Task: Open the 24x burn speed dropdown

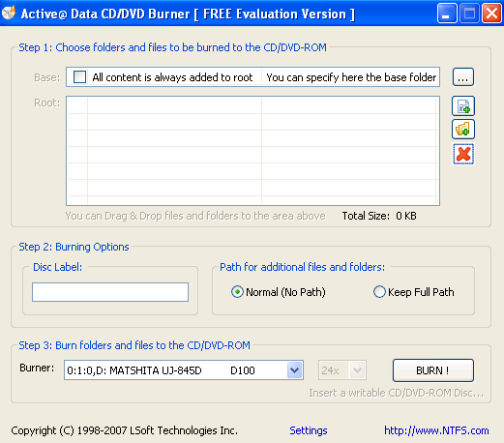Action: pos(357,370)
